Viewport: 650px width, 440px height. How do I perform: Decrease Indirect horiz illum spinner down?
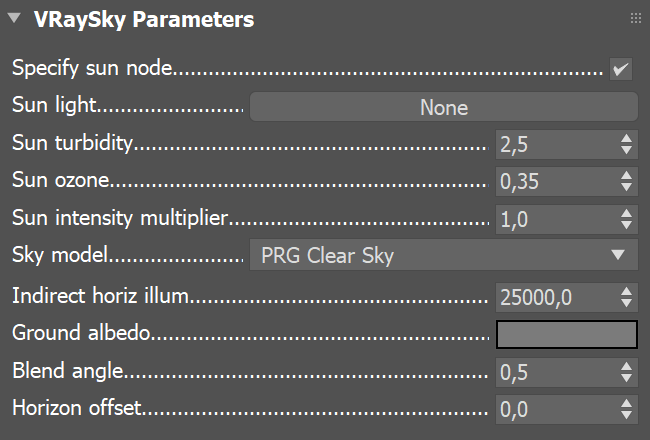627,302
